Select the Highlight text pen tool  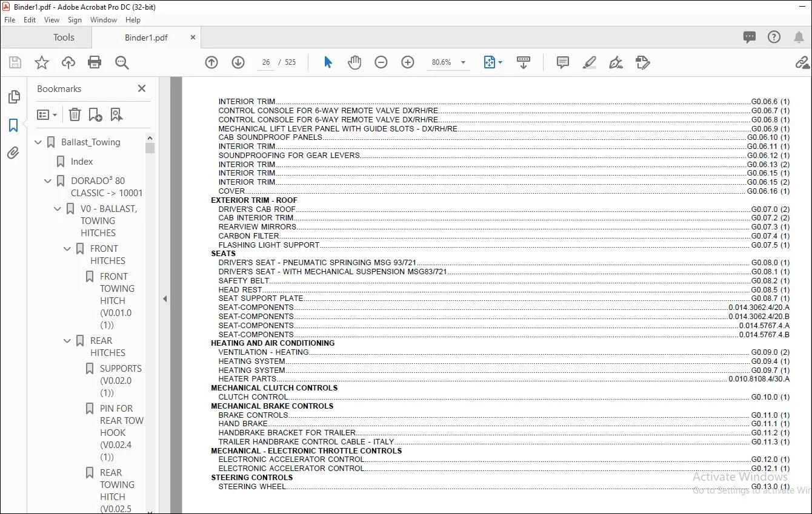point(589,62)
